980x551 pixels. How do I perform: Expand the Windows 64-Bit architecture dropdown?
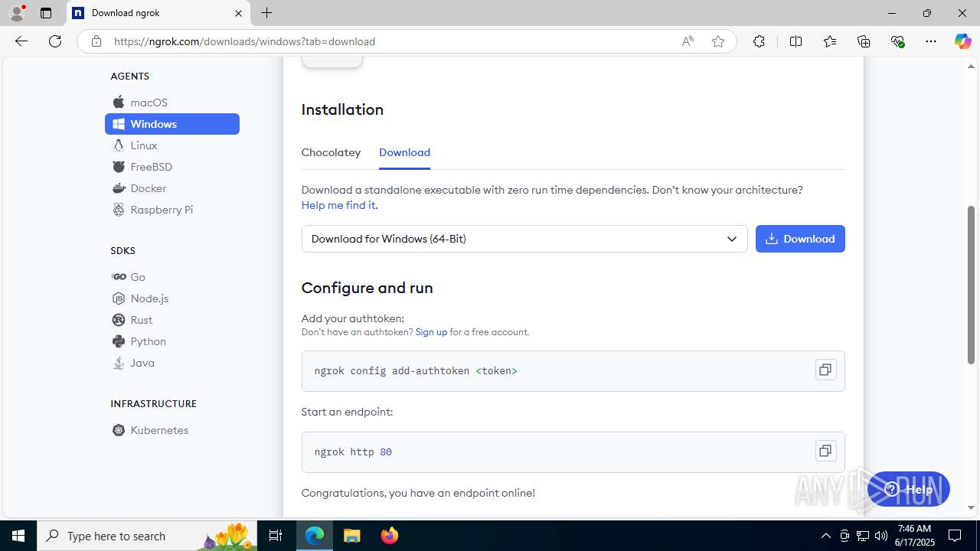tap(524, 239)
